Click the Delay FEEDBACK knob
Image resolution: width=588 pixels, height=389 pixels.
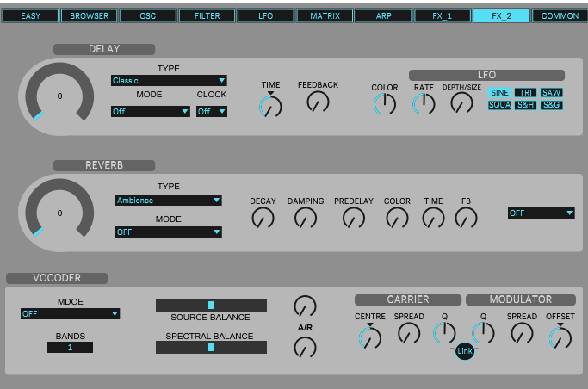point(318,102)
